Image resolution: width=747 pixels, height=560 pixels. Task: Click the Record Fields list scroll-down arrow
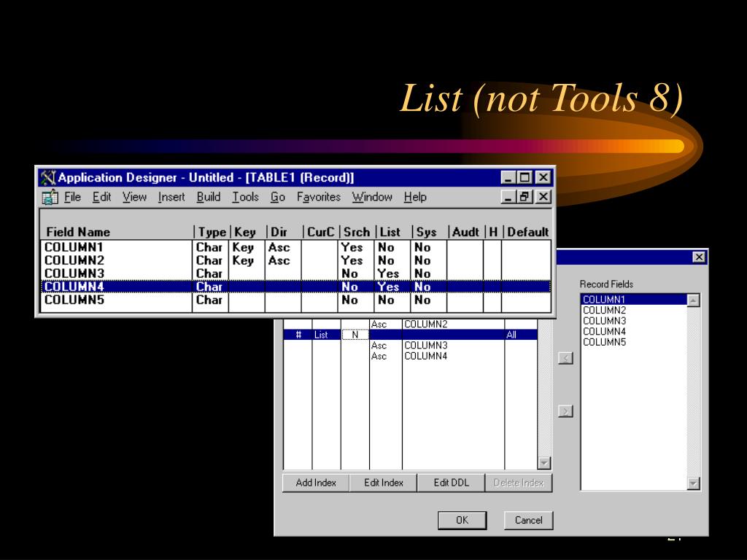(x=693, y=483)
